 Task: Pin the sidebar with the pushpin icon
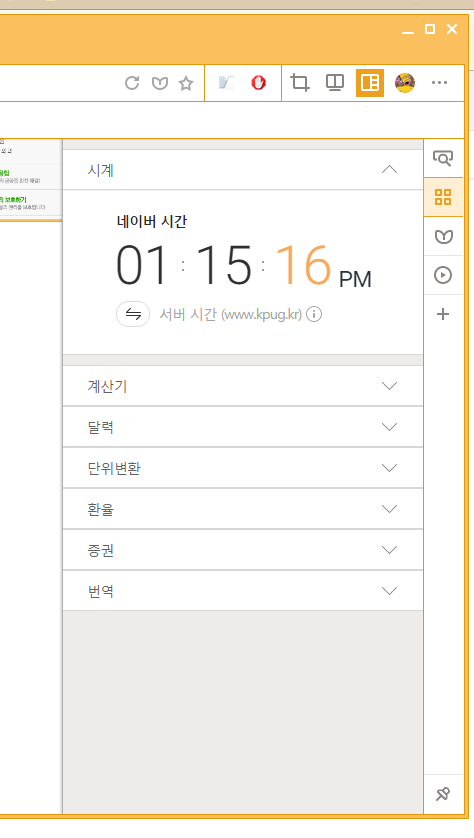coord(443,794)
